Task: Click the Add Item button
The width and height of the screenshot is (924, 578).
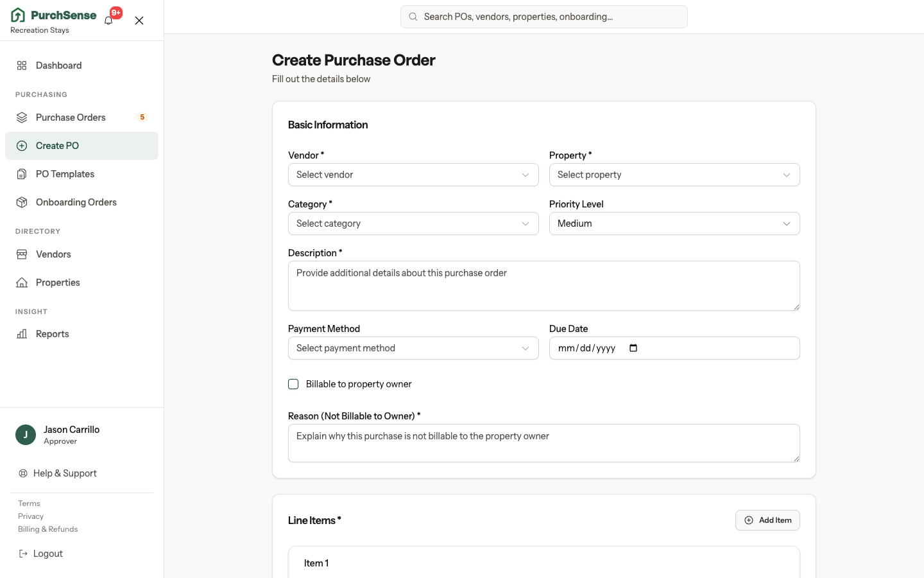Action: coord(767,520)
